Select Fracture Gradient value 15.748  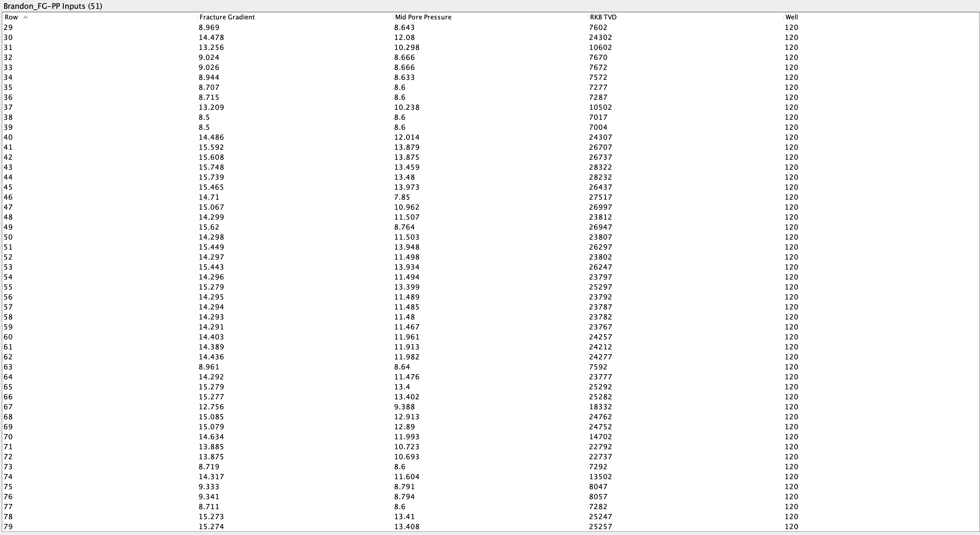211,167
